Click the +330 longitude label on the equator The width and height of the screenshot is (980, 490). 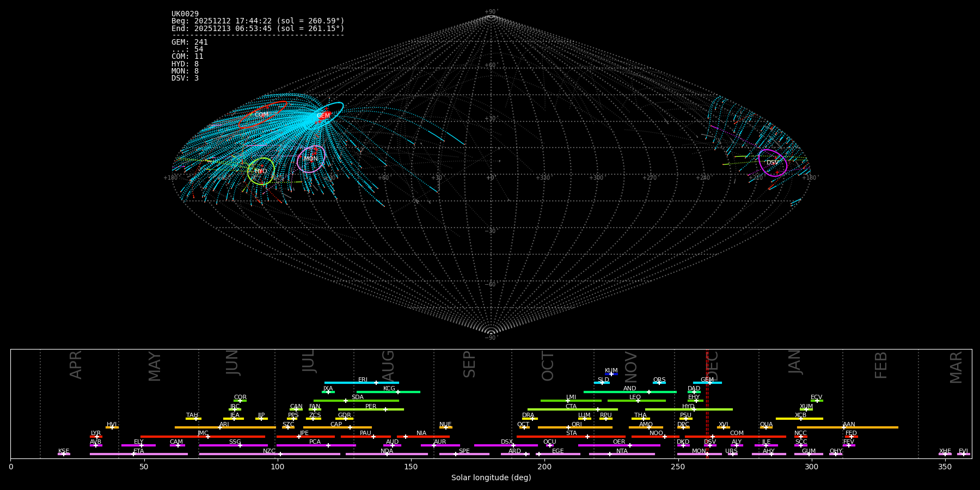543,177
